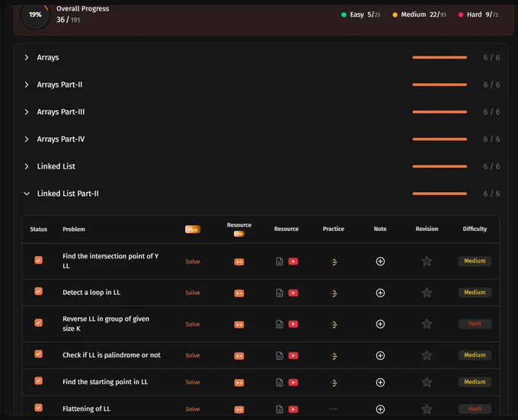Expand the Arrays Part-III section
Image resolution: width=518 pixels, height=420 pixels.
[27, 112]
